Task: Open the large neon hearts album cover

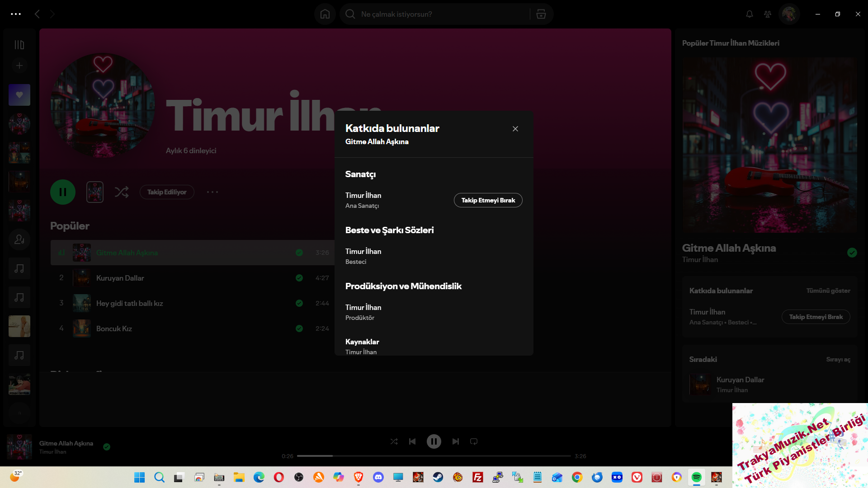Action: [769, 145]
